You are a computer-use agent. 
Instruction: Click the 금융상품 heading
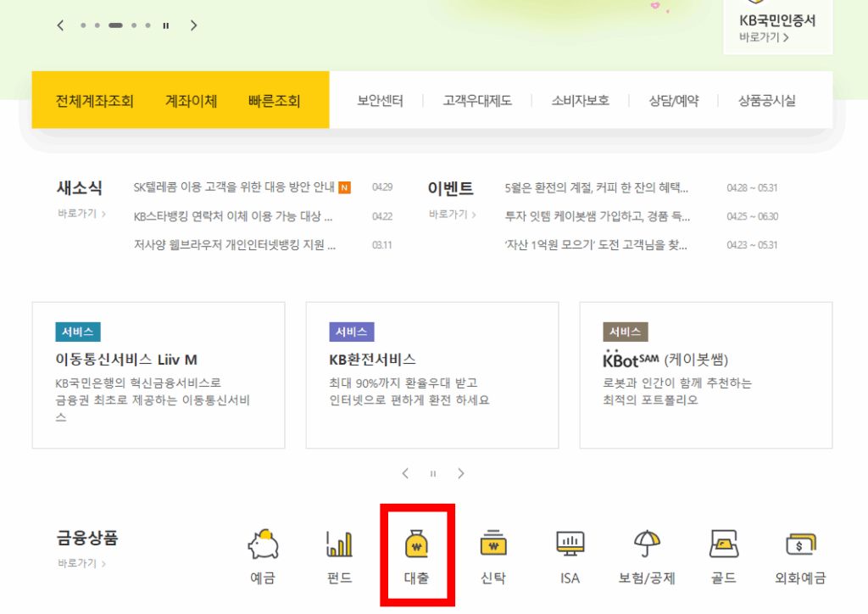coord(87,538)
